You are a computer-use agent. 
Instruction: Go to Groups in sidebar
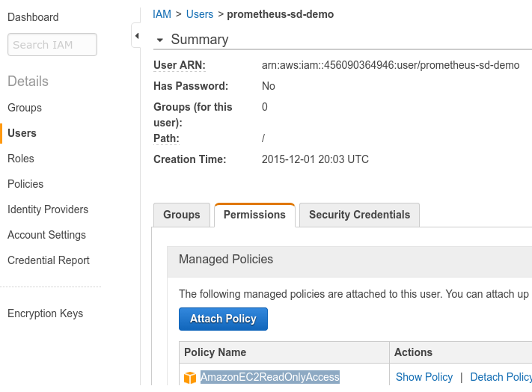point(25,108)
